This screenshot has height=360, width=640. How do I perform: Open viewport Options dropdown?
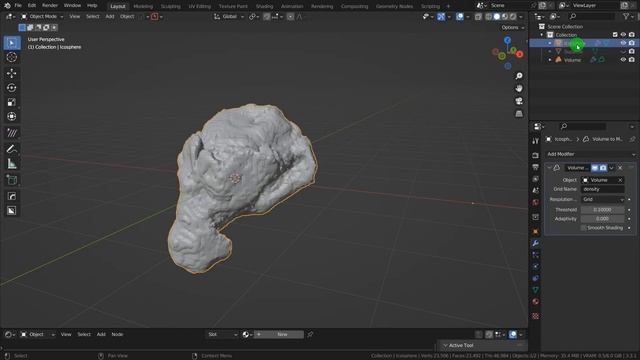click(x=512, y=27)
